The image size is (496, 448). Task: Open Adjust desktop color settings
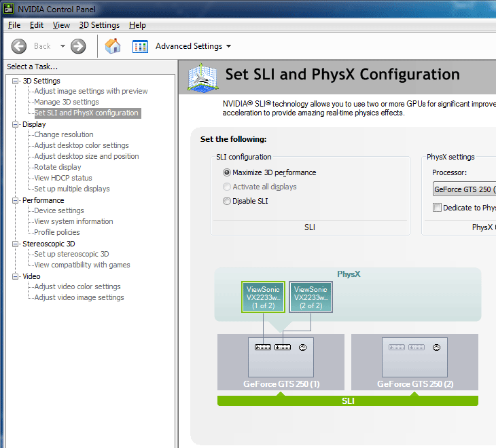[x=82, y=145]
